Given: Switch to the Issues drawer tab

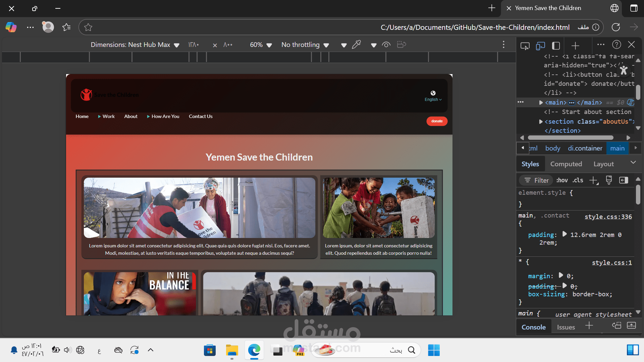Looking at the screenshot, I should coord(566,327).
